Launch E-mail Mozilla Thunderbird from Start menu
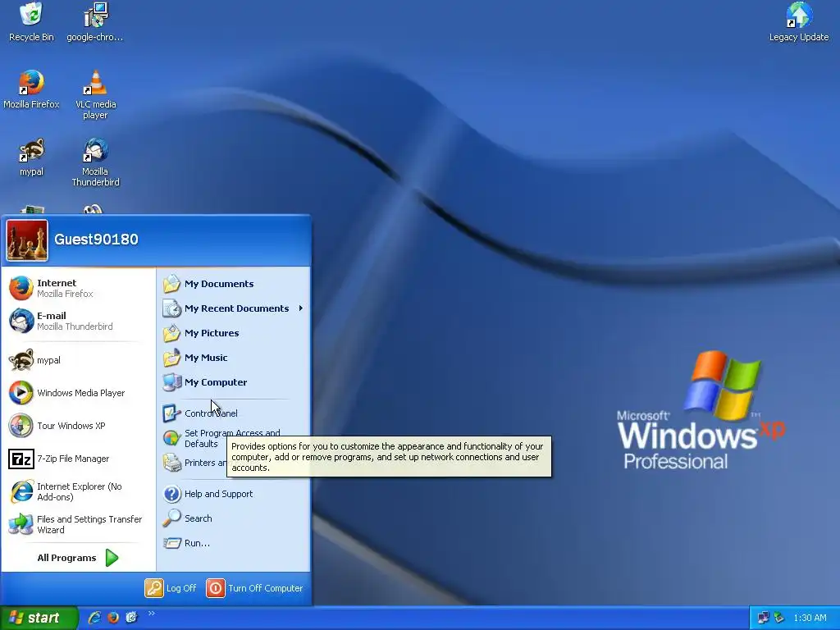The width and height of the screenshot is (840, 630). click(78, 321)
